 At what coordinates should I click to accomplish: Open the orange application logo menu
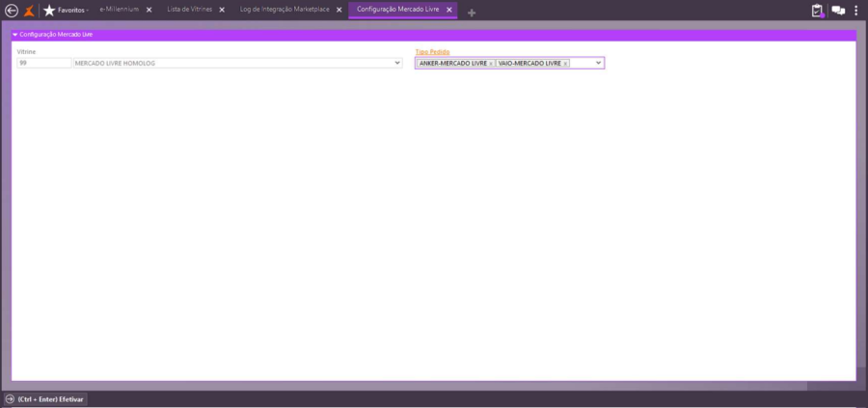coord(29,10)
